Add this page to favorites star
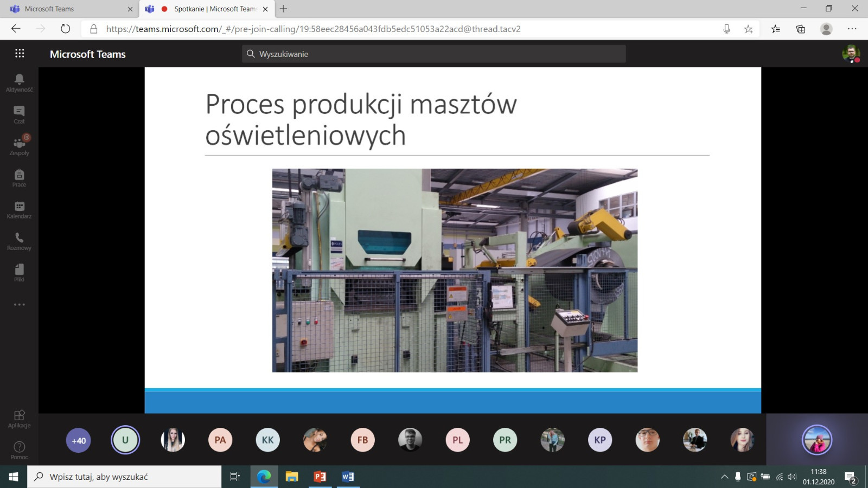 click(749, 29)
